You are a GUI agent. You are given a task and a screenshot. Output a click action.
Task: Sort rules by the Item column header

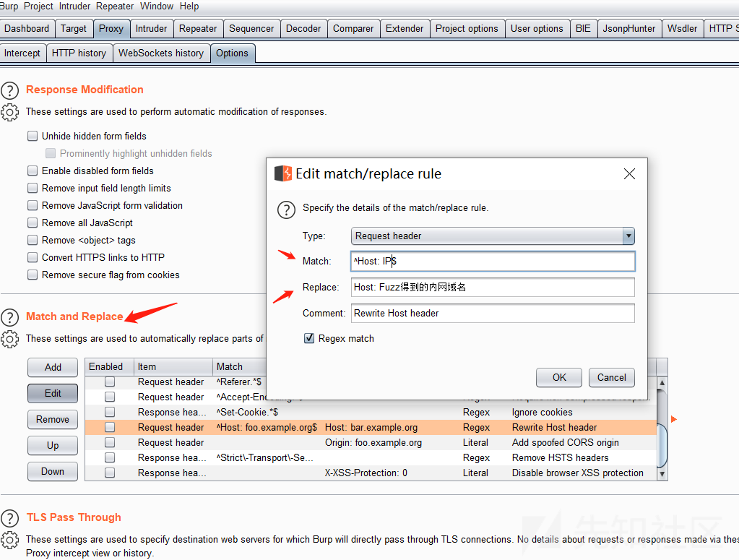[x=173, y=367]
